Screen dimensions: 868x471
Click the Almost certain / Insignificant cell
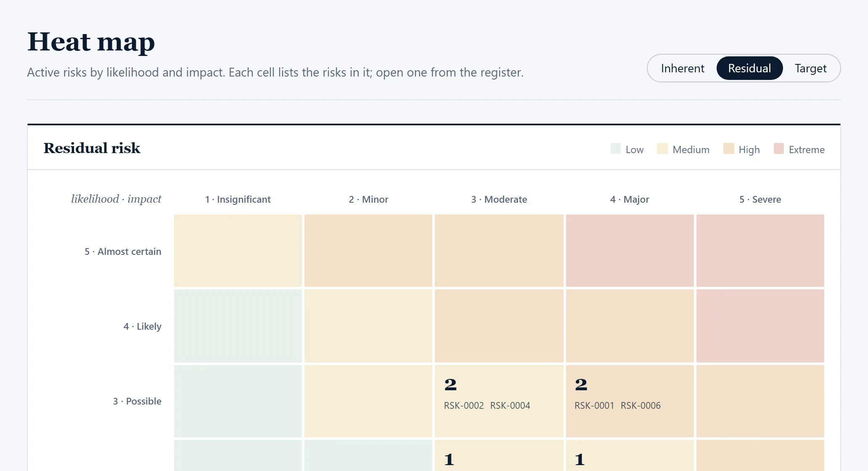point(238,251)
